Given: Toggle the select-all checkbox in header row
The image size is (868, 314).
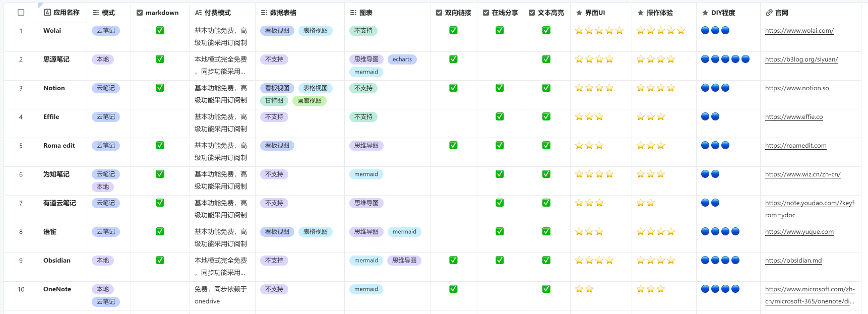Looking at the screenshot, I should (21, 13).
